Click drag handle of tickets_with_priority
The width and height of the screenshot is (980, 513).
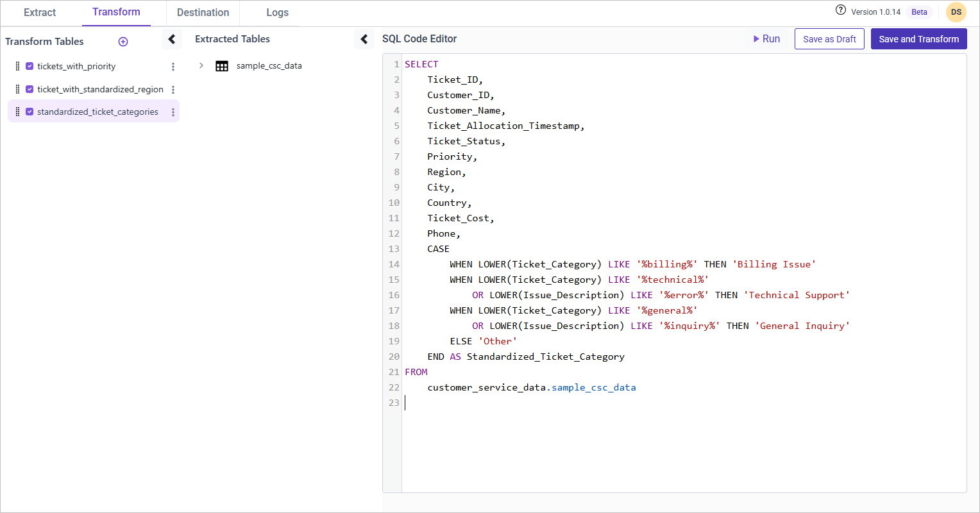17,67
